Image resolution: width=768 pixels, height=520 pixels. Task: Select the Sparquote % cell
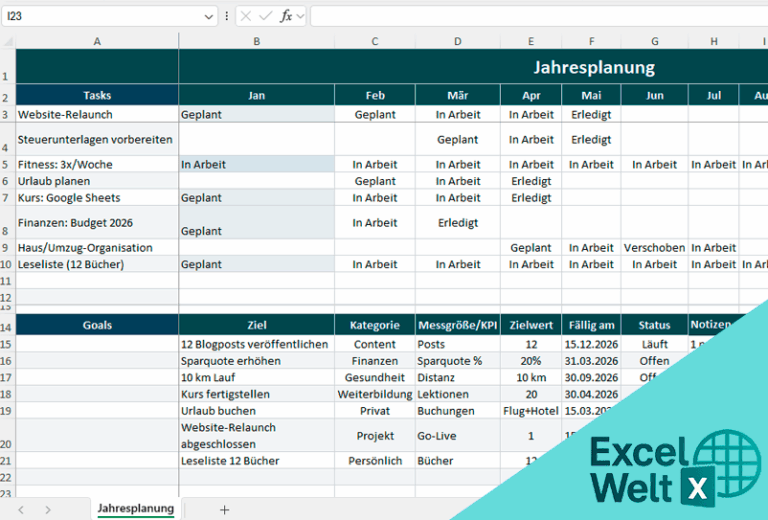pos(457,360)
